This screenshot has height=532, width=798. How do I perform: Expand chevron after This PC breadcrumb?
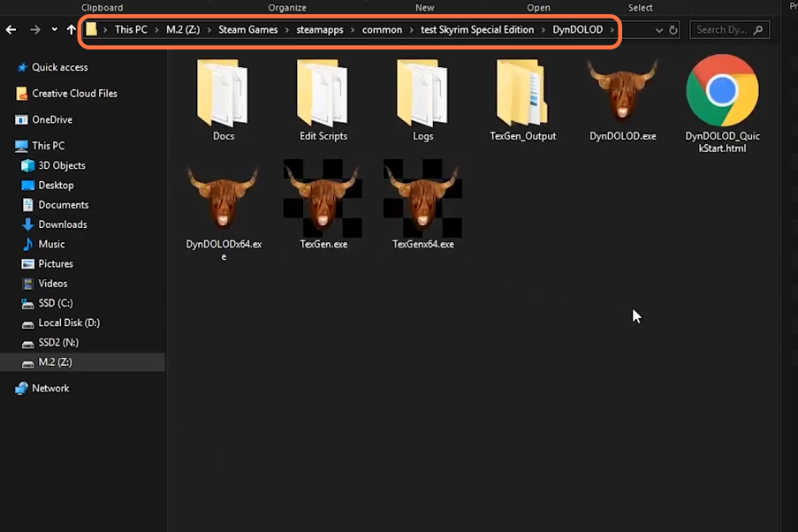click(x=156, y=30)
